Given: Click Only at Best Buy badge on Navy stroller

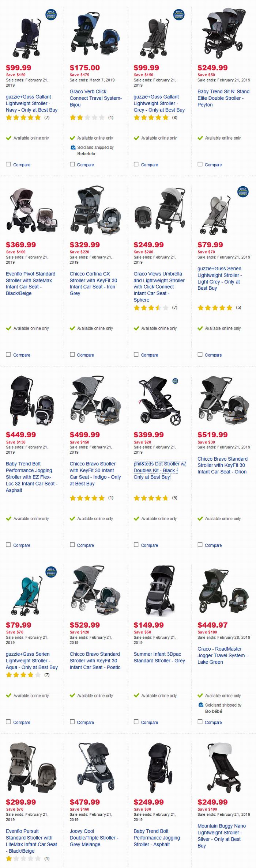Looking at the screenshot, I should pyautogui.click(x=51, y=15).
